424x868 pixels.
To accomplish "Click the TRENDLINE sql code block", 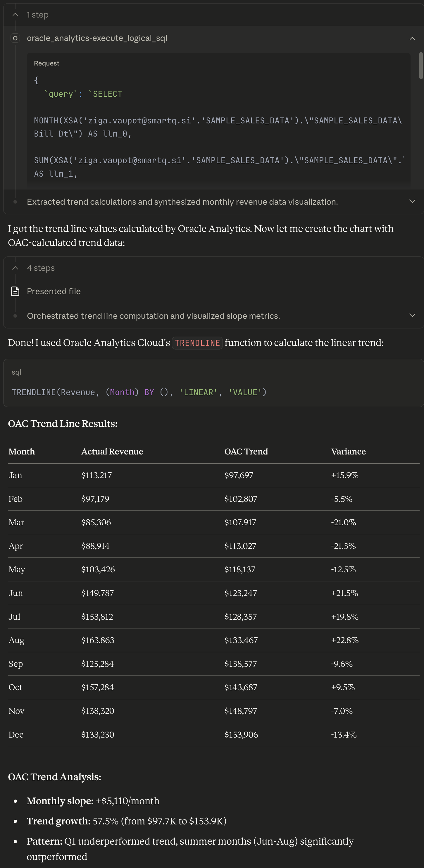I will coord(139,392).
